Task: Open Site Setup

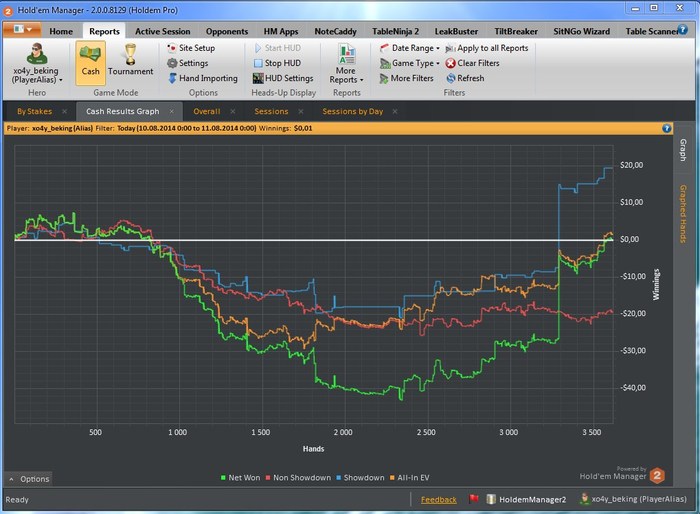Action: pos(191,48)
